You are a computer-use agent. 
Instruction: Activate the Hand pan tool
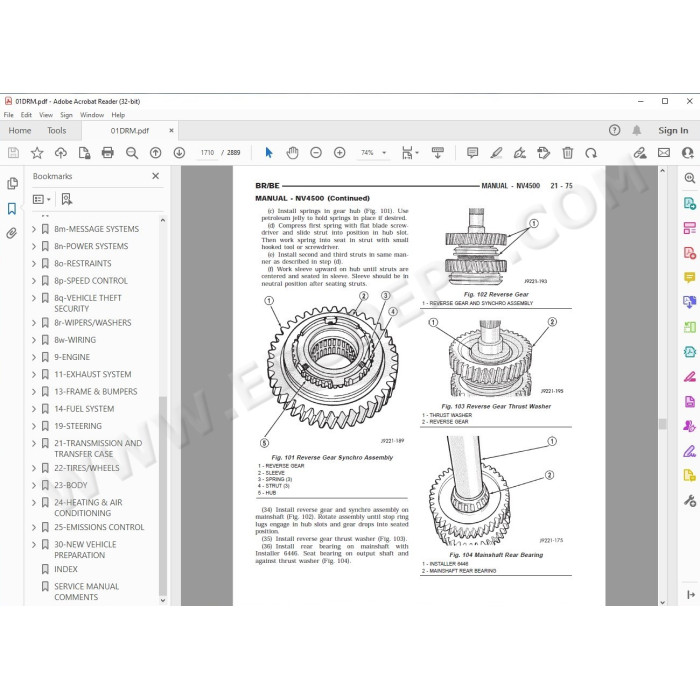(x=292, y=153)
